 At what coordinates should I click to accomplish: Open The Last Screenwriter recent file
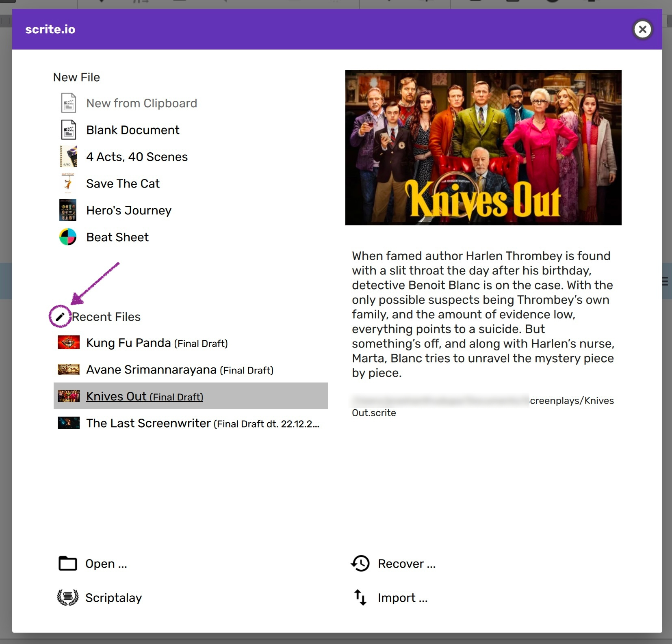[202, 424]
